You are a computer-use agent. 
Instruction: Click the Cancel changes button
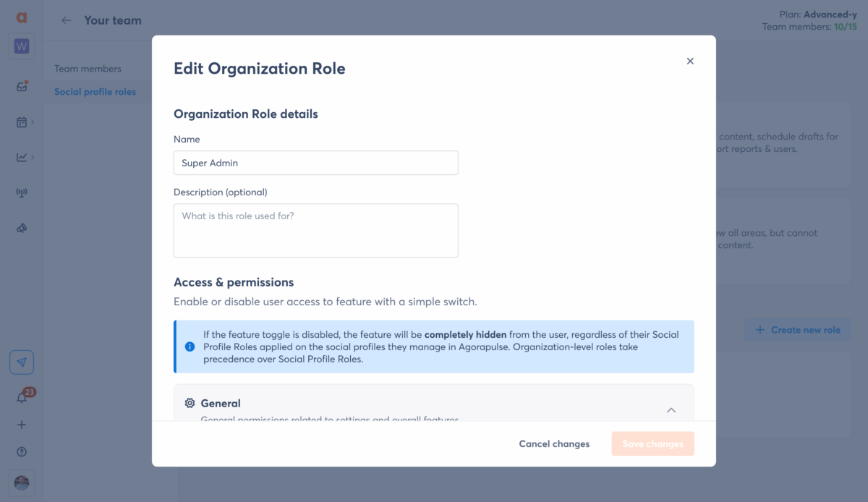click(554, 444)
